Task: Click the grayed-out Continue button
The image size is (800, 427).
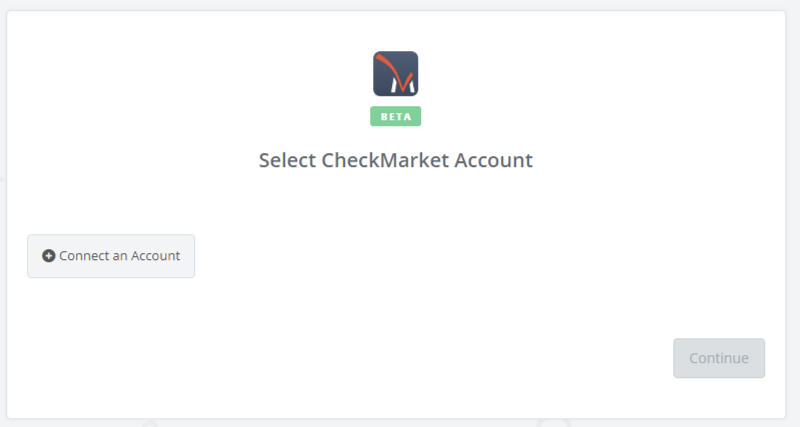Action: 719,358
